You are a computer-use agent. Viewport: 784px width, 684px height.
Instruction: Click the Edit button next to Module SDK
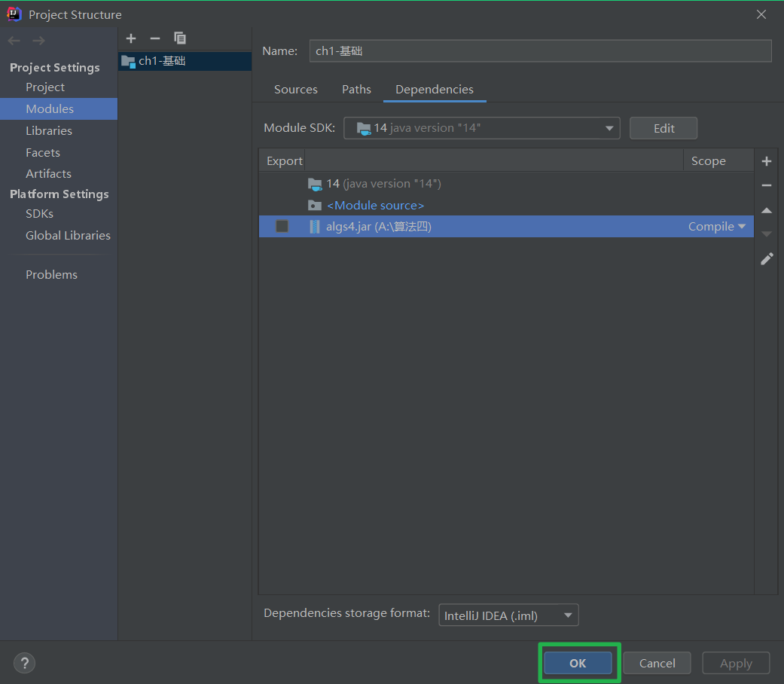coord(663,128)
